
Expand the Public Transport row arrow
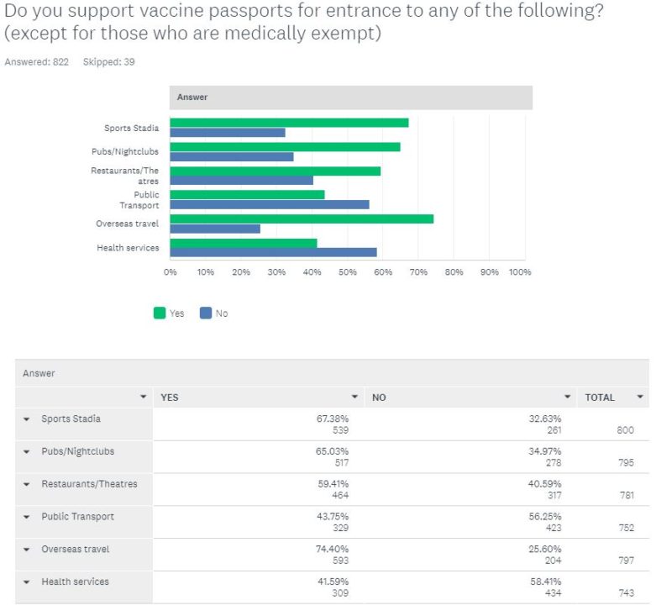click(27, 517)
